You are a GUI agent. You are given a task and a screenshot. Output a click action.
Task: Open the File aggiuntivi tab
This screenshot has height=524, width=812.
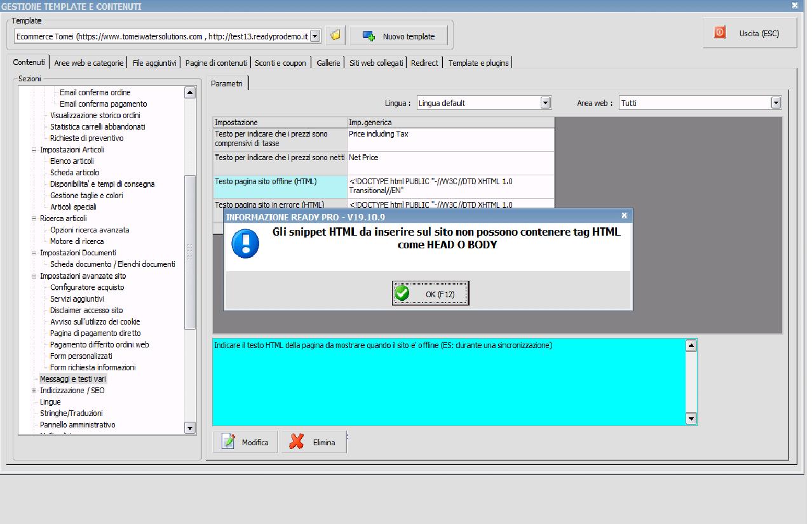(x=154, y=63)
